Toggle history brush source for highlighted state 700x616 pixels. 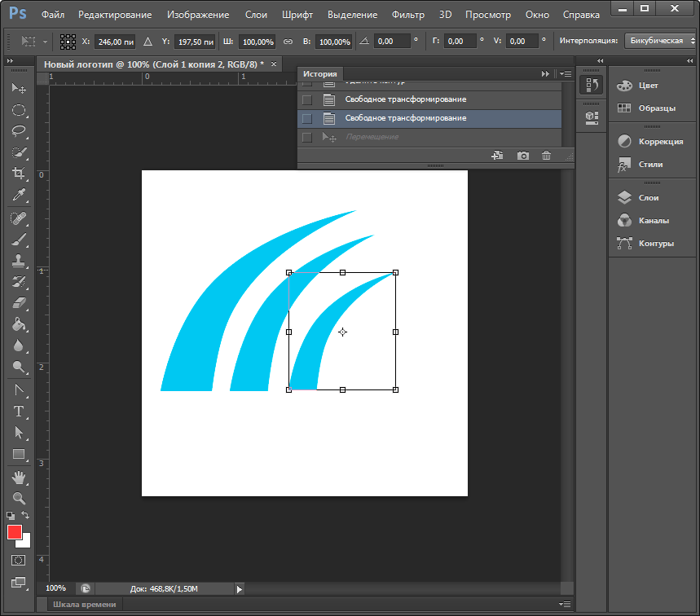click(x=306, y=118)
